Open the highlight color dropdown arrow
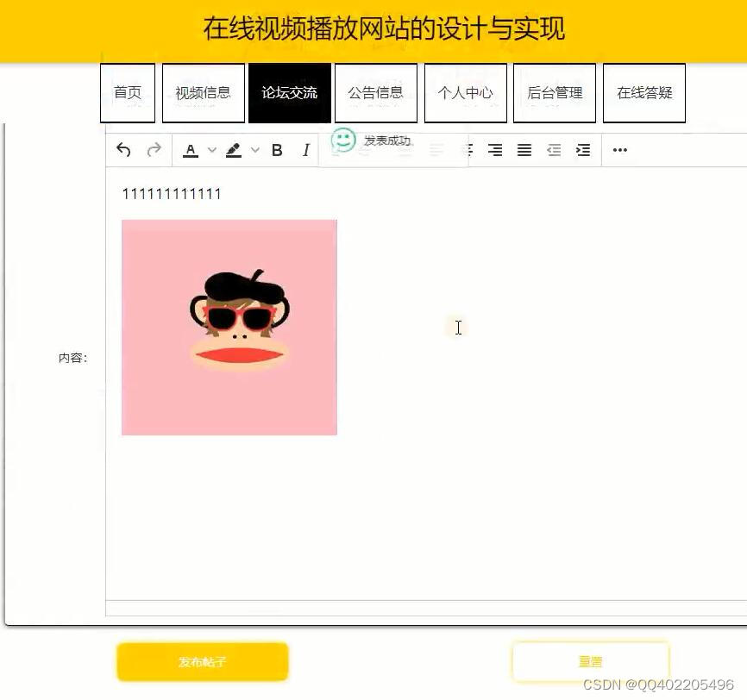 click(255, 150)
